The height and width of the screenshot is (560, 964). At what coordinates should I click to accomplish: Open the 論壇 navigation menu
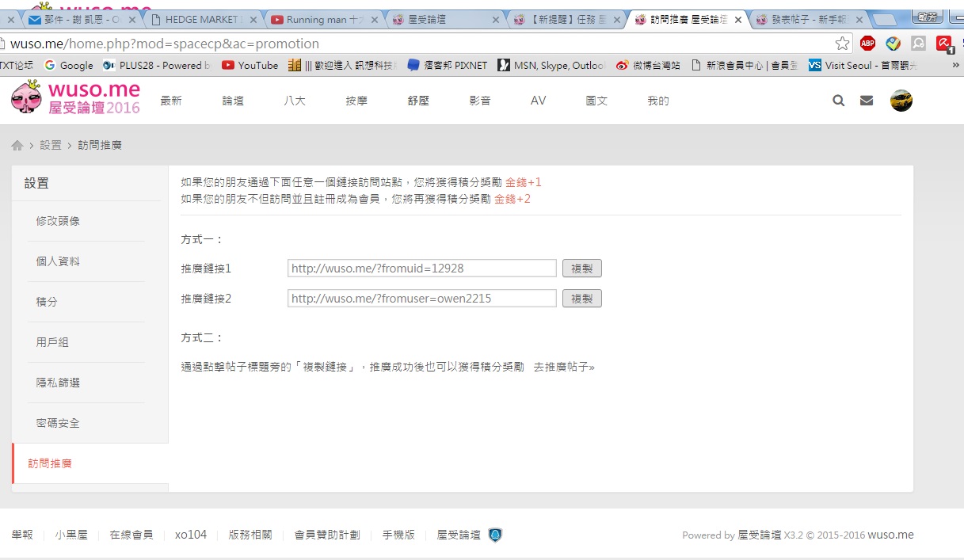tap(233, 101)
